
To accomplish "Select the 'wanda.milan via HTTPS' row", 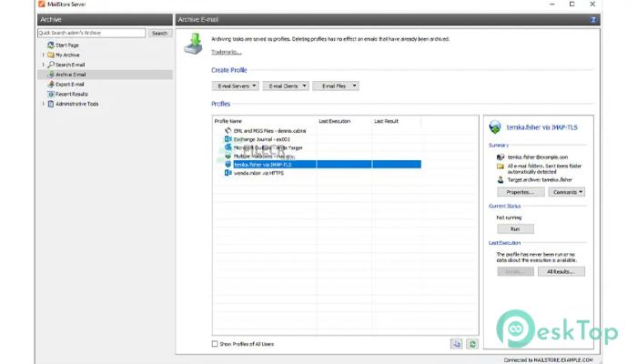I will tap(258, 173).
